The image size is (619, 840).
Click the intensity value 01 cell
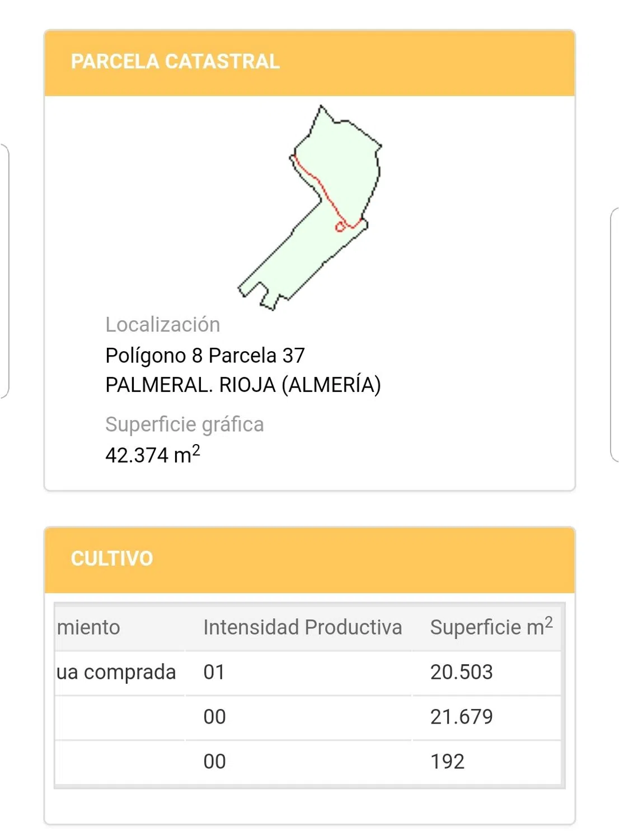(214, 672)
